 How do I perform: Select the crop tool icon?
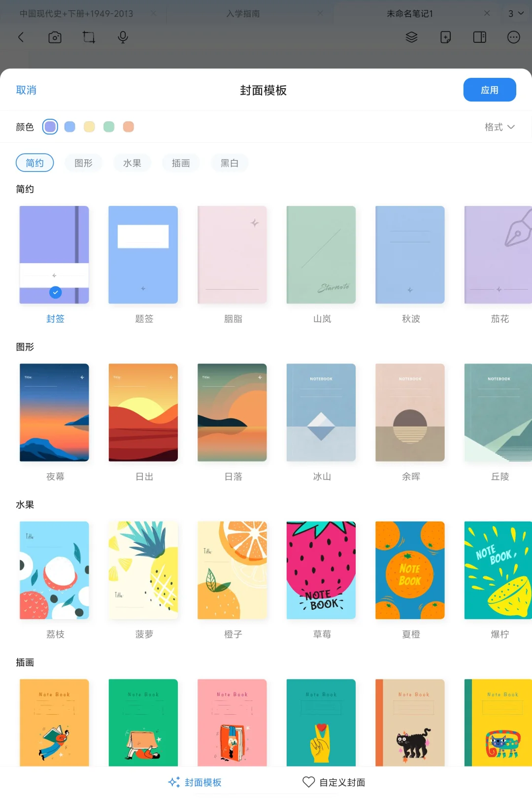click(x=89, y=37)
